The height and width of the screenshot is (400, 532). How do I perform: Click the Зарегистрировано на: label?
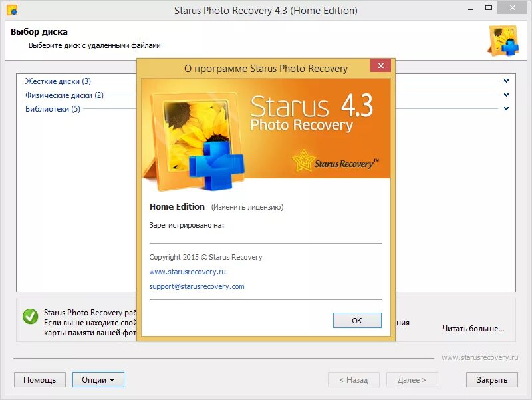coord(187,225)
